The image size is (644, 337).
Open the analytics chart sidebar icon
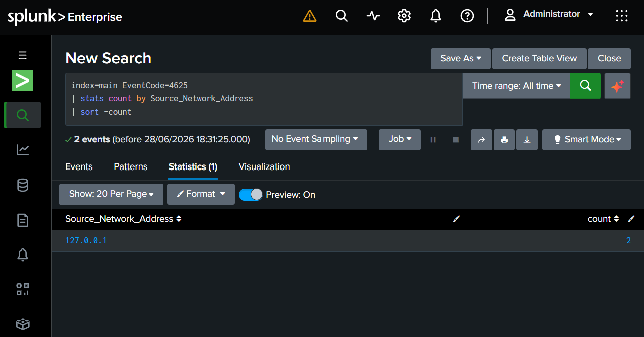pyautogui.click(x=22, y=150)
